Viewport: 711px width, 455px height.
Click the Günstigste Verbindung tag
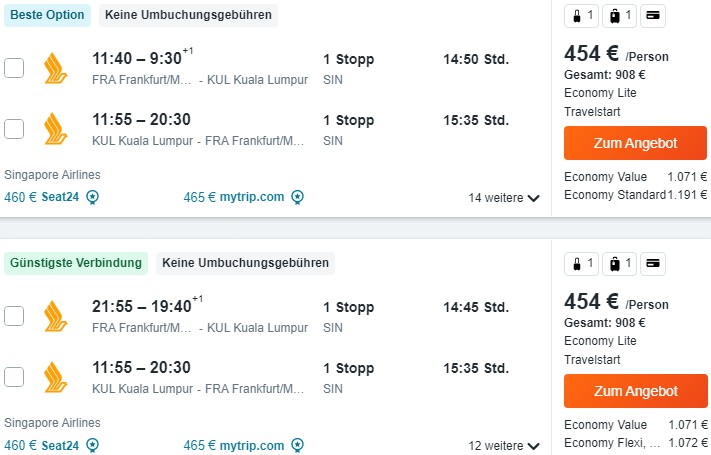76,263
